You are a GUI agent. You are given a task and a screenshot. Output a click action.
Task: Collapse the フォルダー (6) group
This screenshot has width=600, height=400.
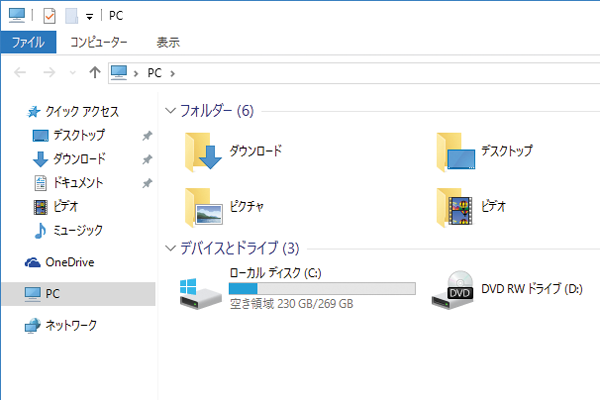pyautogui.click(x=169, y=111)
